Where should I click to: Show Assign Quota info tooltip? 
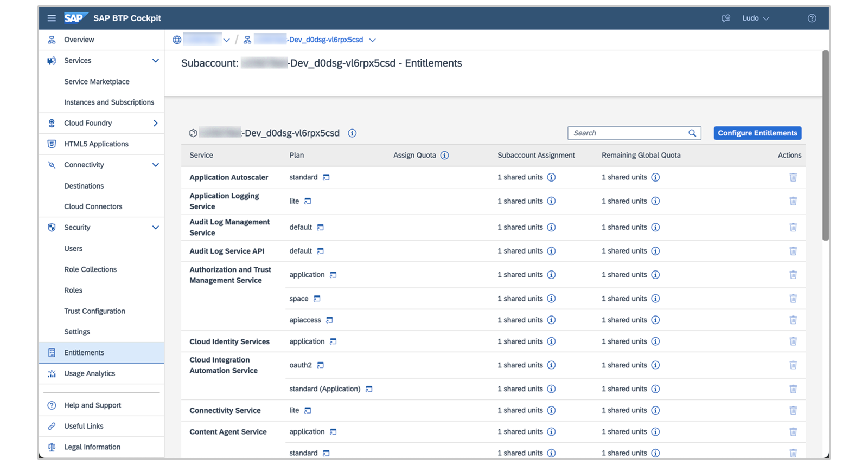[x=444, y=156]
